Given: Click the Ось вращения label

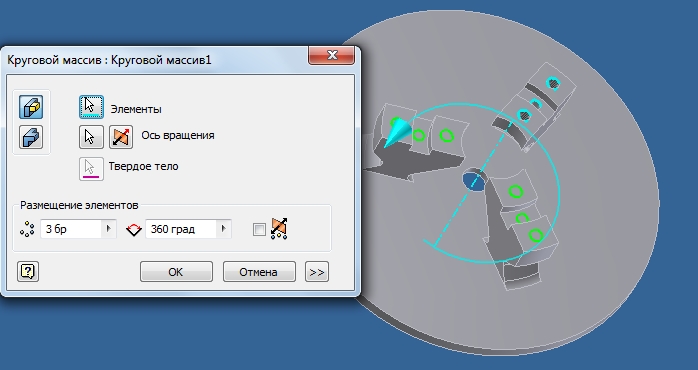Looking at the screenshot, I should (178, 135).
